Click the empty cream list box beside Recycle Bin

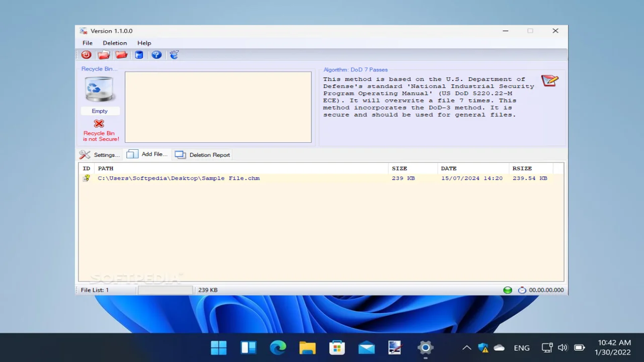[x=218, y=107]
